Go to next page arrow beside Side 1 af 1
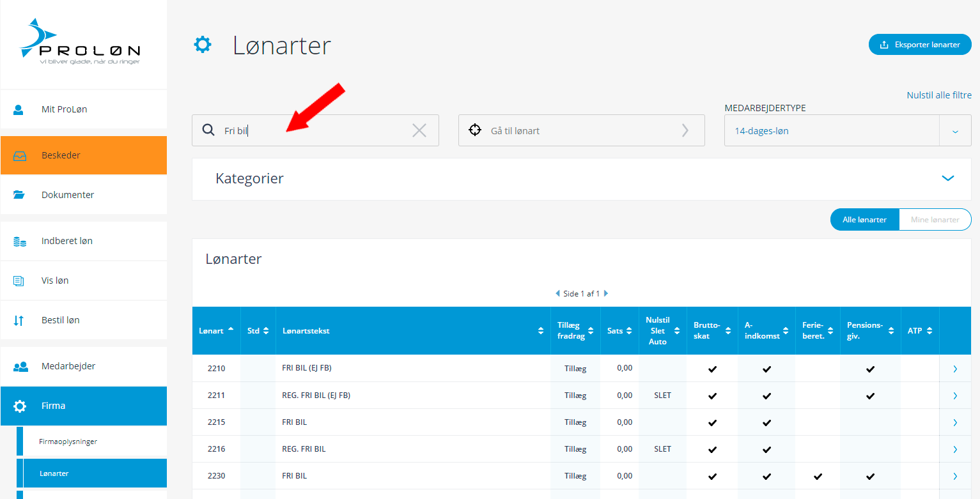980x499 pixels. click(x=606, y=294)
